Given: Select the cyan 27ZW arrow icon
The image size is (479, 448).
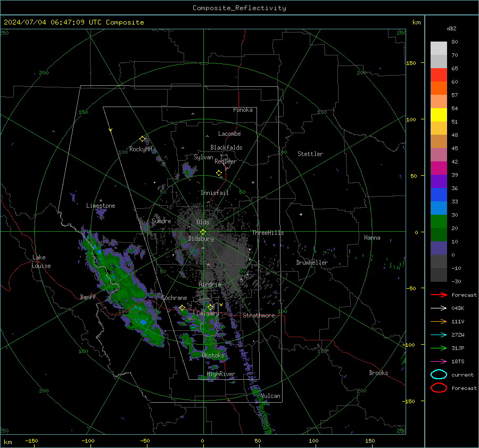Looking at the screenshot, I should point(439,335).
